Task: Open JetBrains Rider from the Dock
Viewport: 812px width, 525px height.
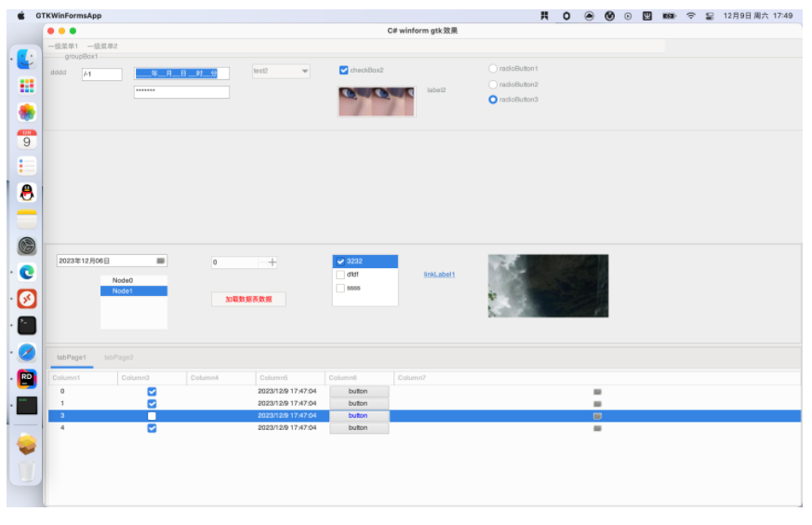Action: click(27, 379)
